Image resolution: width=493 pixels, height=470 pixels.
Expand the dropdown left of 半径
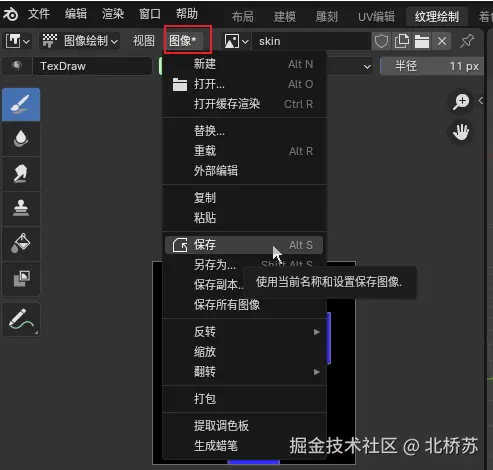pos(367,66)
